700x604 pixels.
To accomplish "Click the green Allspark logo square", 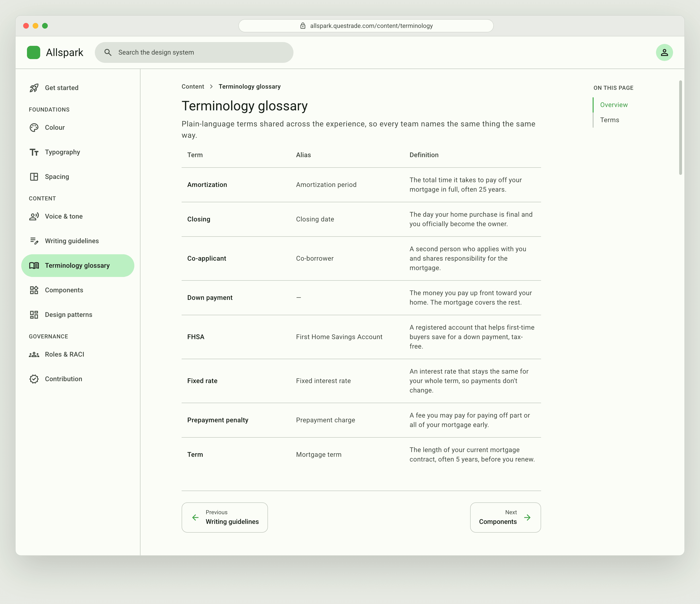I will (x=33, y=53).
